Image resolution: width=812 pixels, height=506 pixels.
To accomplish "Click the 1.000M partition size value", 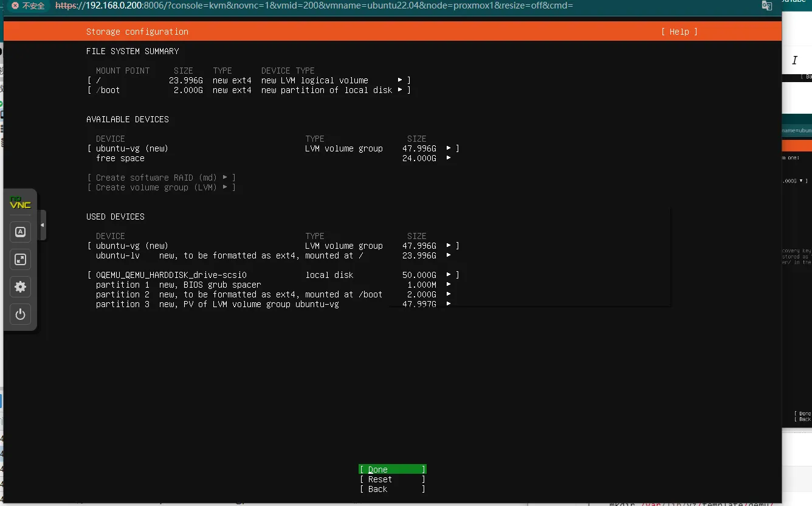I will point(422,285).
